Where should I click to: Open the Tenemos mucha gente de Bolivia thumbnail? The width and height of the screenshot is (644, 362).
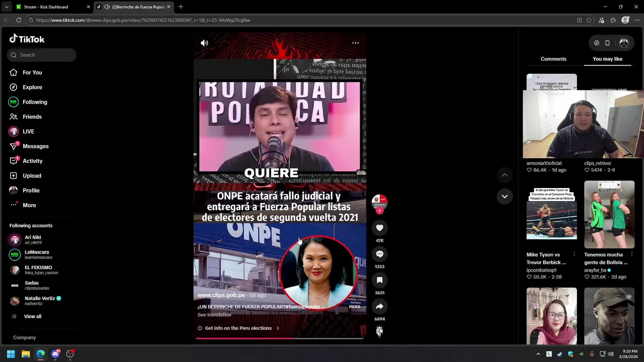click(x=609, y=214)
